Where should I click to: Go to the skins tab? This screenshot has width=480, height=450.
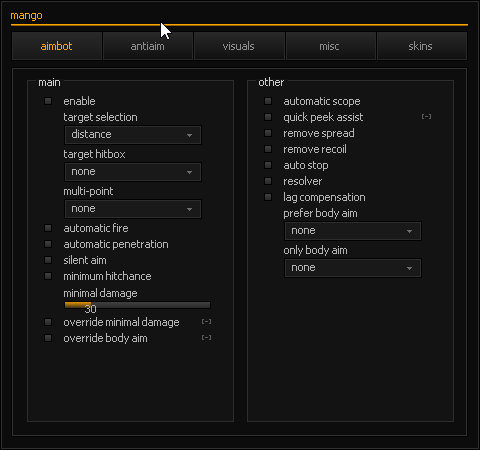point(422,46)
